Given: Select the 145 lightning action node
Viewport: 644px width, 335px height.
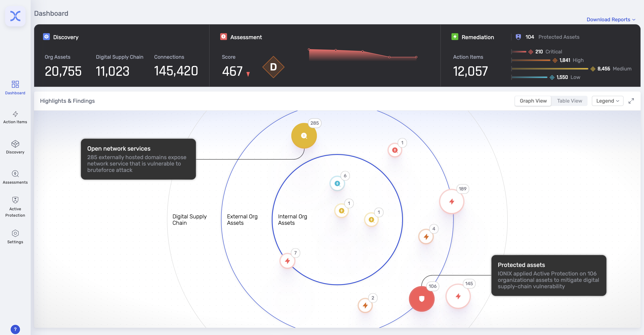Looking at the screenshot, I should click(458, 296).
